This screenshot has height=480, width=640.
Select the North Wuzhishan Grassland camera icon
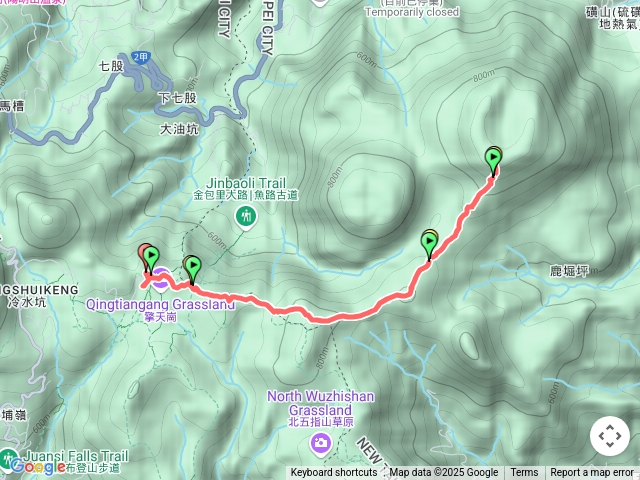click(x=320, y=442)
